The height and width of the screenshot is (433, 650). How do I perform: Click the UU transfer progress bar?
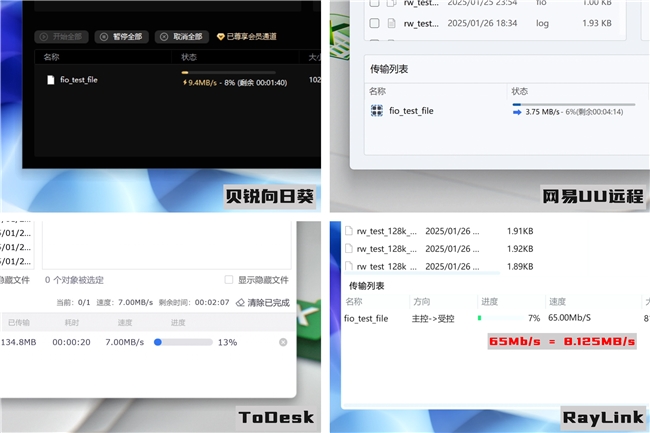point(574,104)
